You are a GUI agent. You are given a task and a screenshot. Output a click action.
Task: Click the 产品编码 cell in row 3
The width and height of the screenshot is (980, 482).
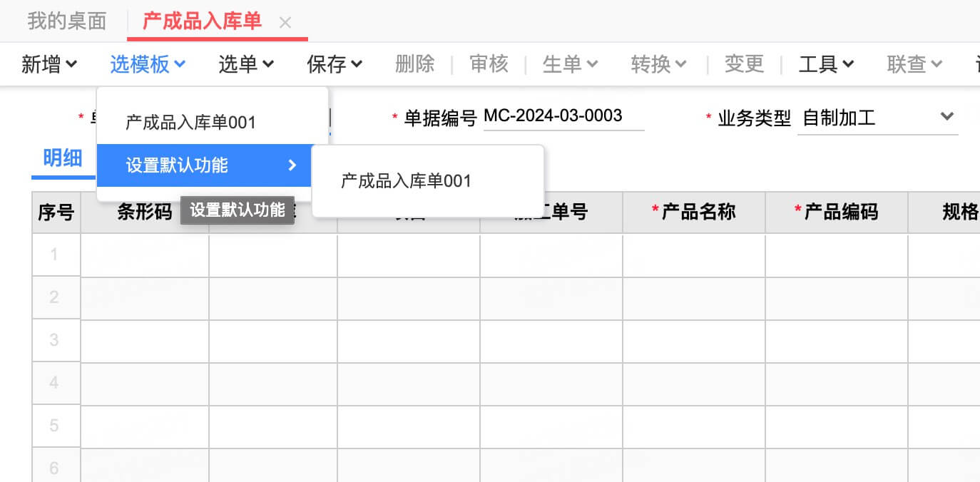click(x=837, y=340)
